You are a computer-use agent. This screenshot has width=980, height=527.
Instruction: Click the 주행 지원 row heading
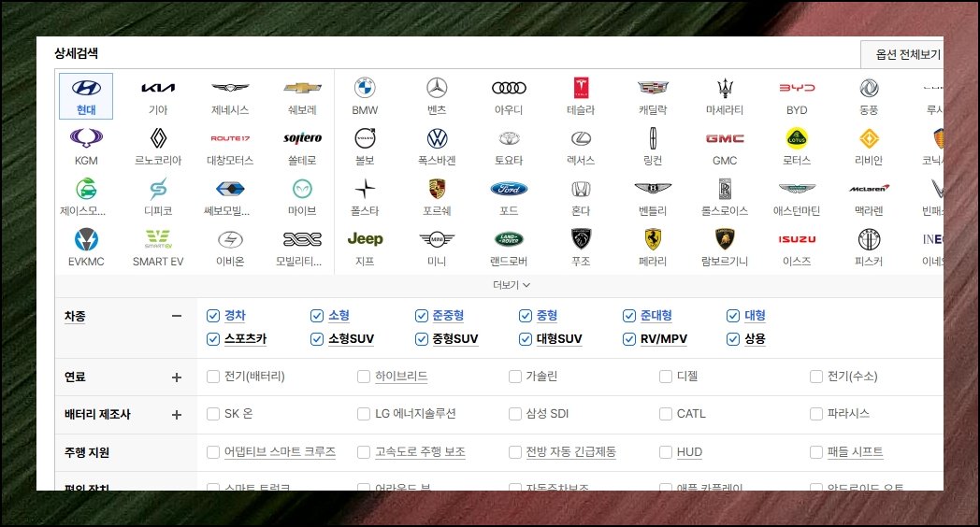(x=87, y=452)
